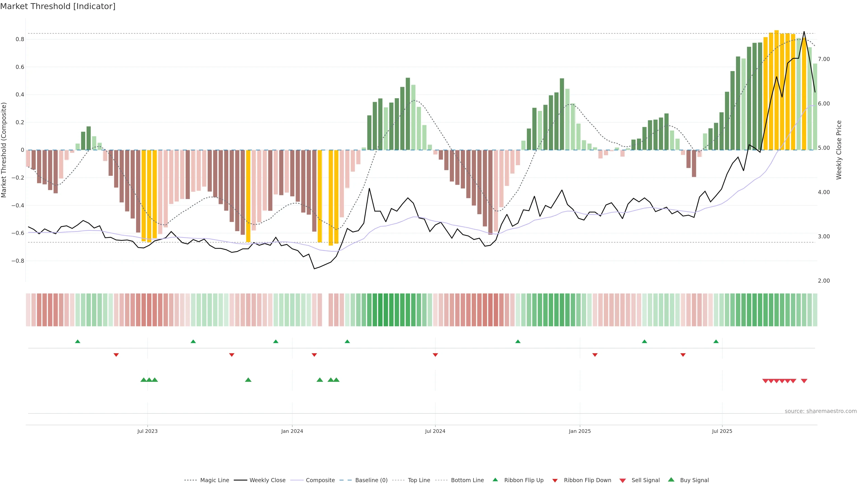
Task: Click the Weekly Close Price axis title
Action: (x=839, y=150)
